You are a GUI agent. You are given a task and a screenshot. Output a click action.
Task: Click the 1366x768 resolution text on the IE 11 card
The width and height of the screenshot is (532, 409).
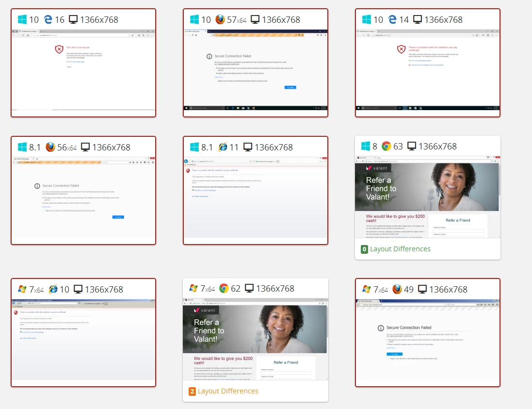point(274,147)
